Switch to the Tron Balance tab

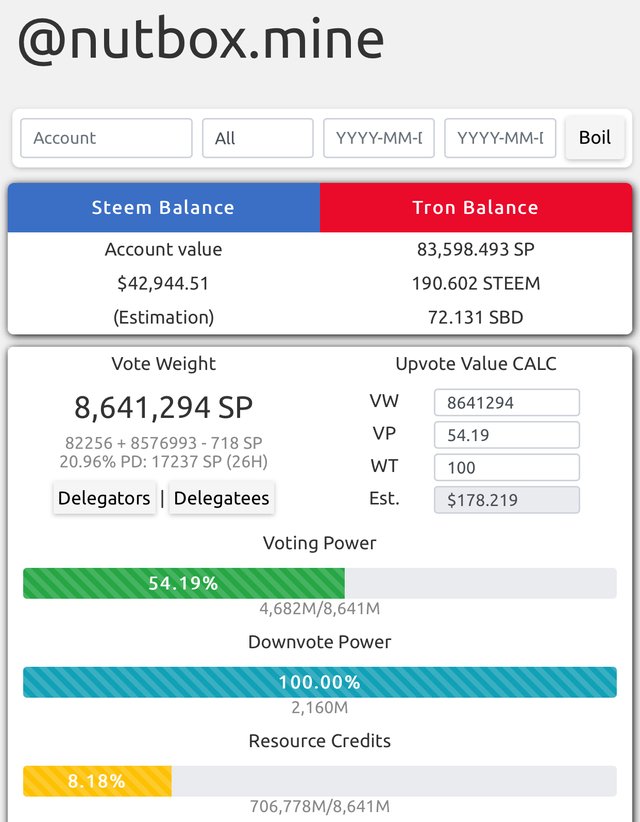476,208
